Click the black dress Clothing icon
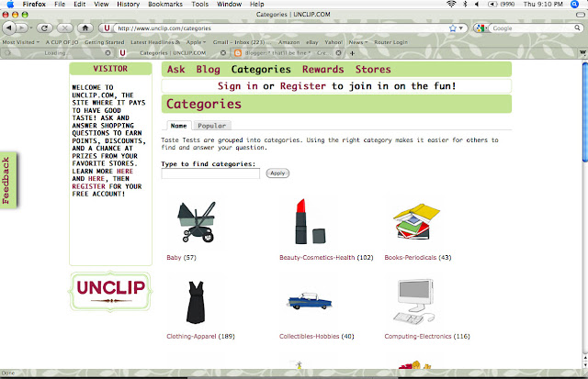Image resolution: width=588 pixels, height=379 pixels. coord(196,302)
